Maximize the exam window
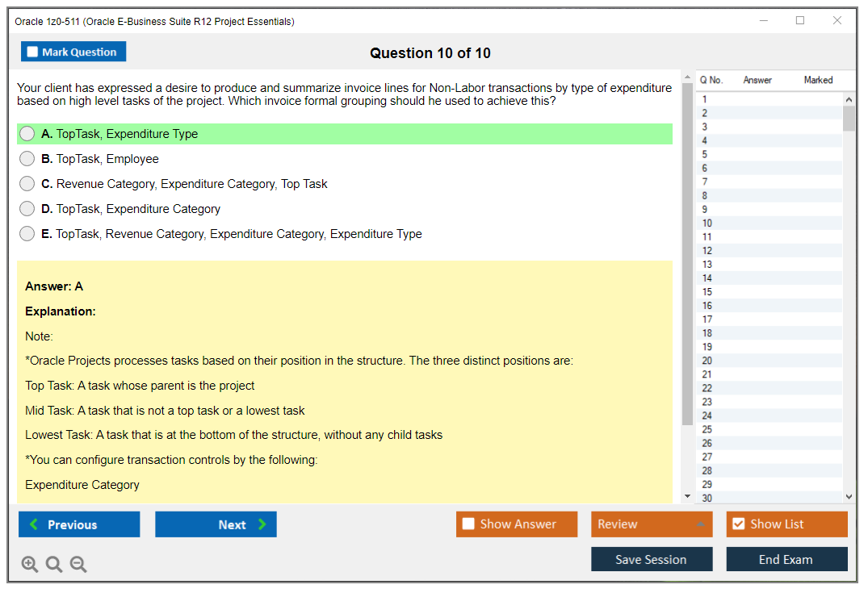The height and width of the screenshot is (593, 868). (800, 21)
